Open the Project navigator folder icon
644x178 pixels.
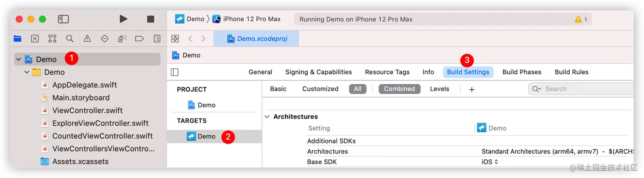coord(17,39)
